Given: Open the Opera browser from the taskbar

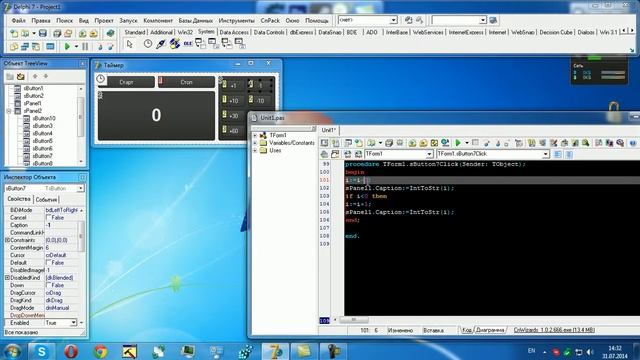Looking at the screenshot, I should point(71,351).
